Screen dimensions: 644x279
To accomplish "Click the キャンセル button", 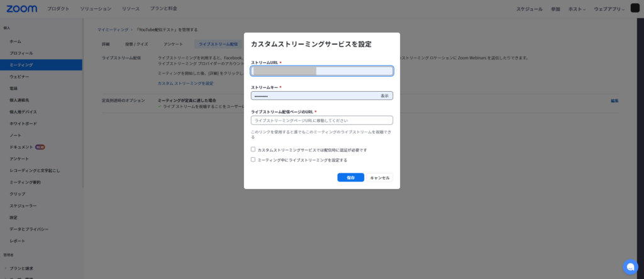I will tap(379, 178).
